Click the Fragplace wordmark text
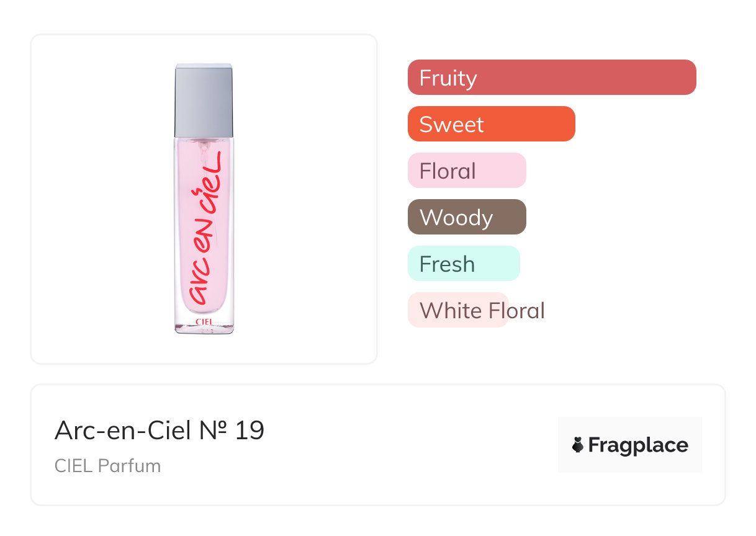This screenshot has height=536, width=756. [638, 445]
